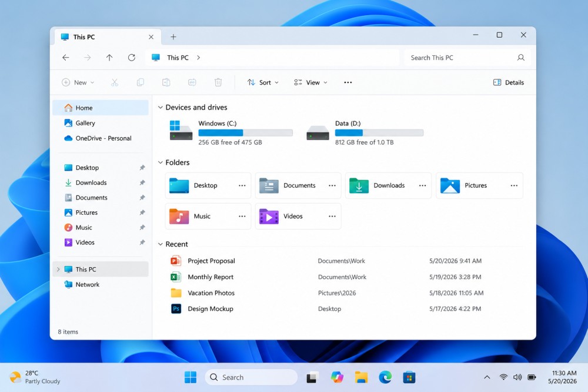The height and width of the screenshot is (392, 588).
Task: Click the Copy icon in toolbar
Action: pos(141,82)
